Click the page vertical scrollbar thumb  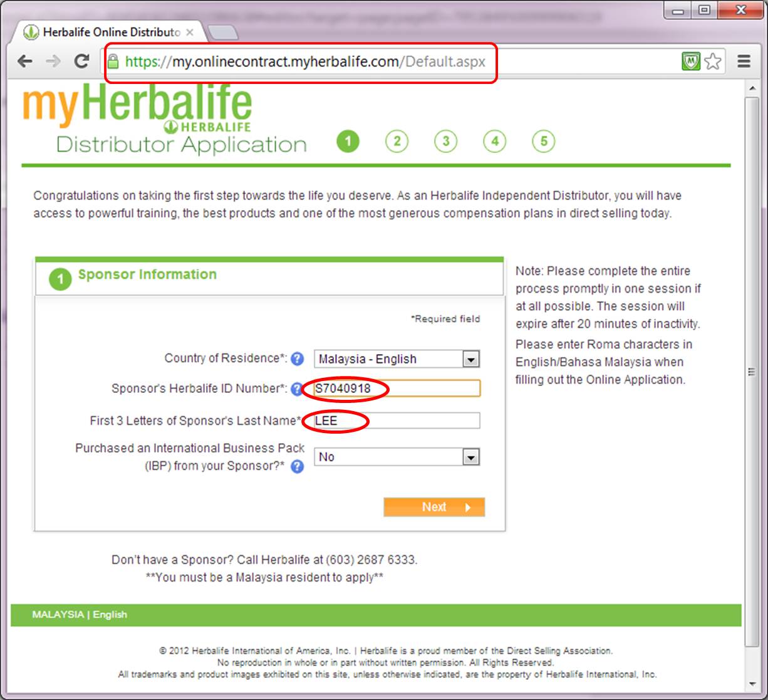click(x=752, y=372)
